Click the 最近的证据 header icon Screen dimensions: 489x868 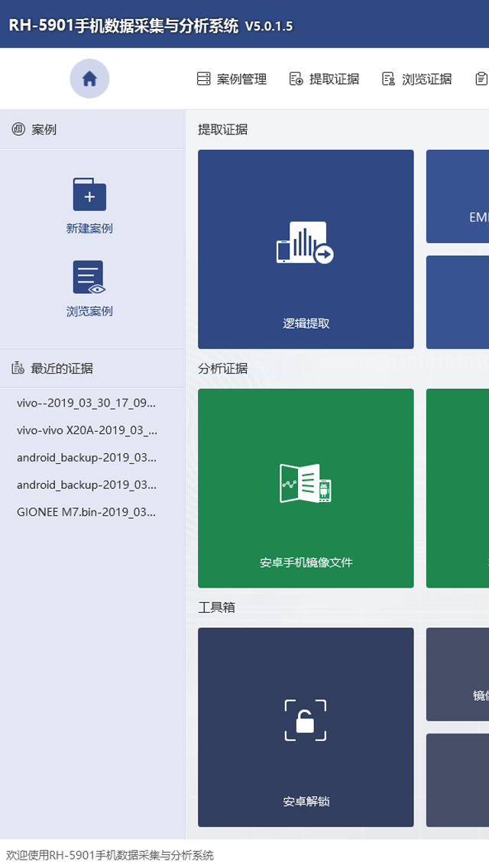(18, 368)
